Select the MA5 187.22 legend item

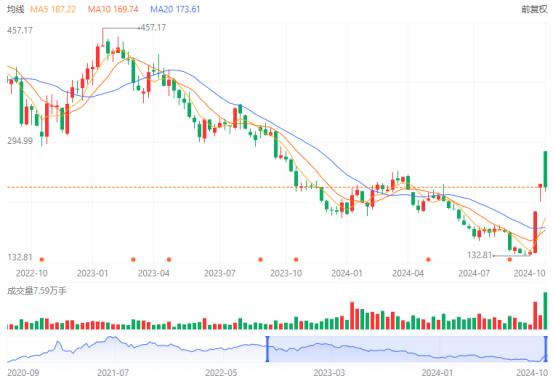53,9
